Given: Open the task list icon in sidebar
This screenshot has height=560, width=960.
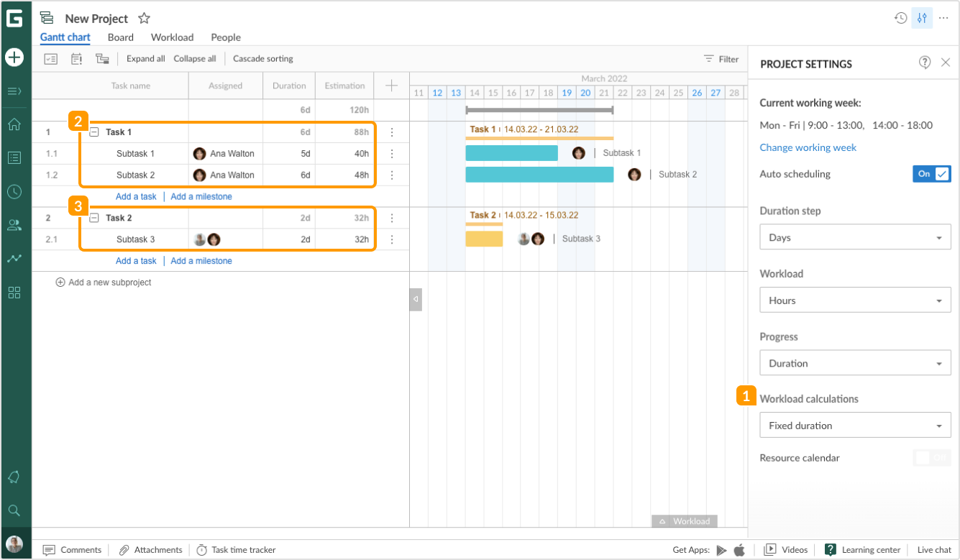Looking at the screenshot, I should pyautogui.click(x=14, y=157).
